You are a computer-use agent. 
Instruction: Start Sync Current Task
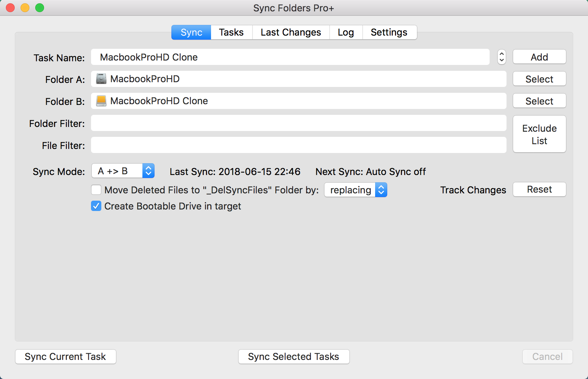tap(65, 356)
